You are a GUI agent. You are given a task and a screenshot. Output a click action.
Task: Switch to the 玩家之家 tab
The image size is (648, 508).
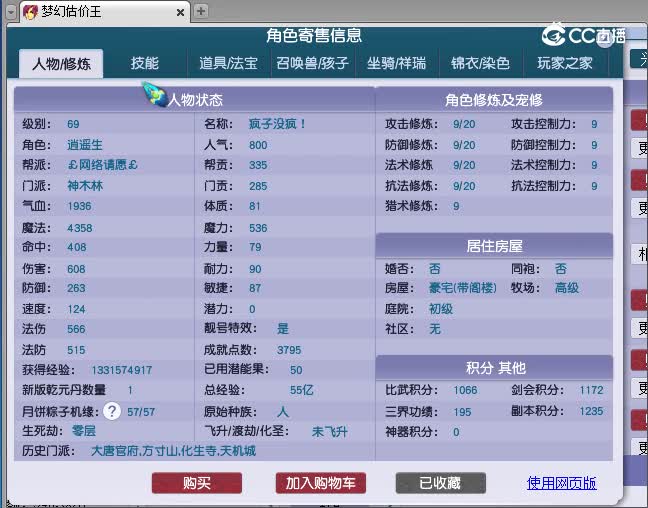pyautogui.click(x=565, y=63)
